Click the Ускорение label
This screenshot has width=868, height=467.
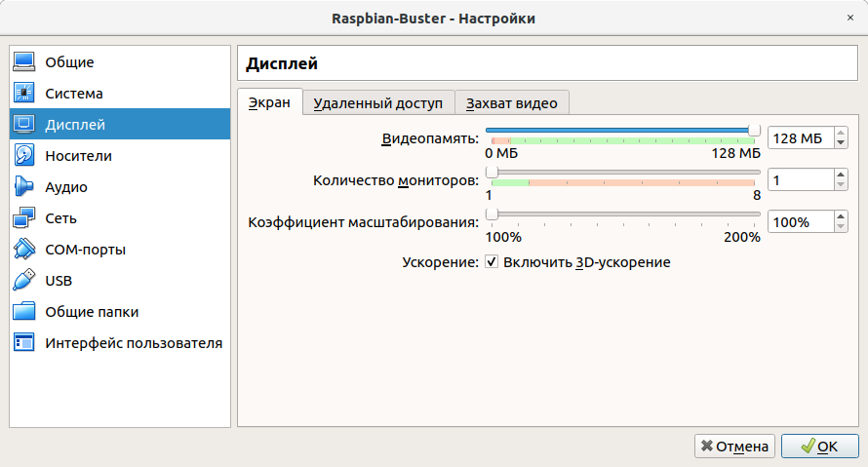440,262
